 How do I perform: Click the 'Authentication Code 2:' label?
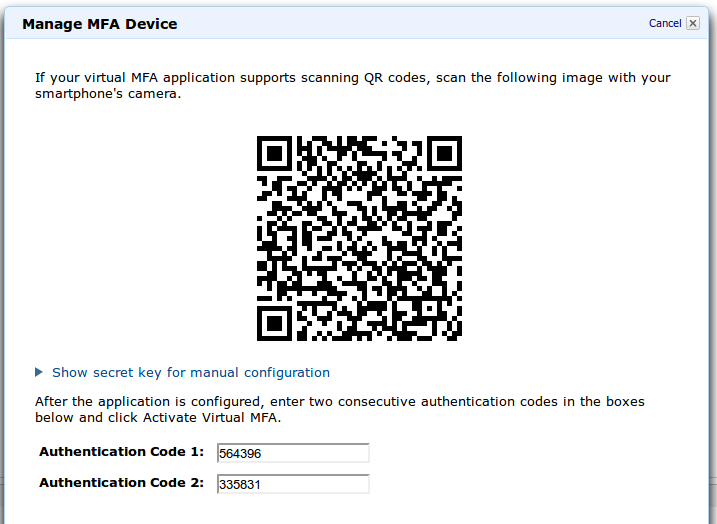tap(121, 483)
